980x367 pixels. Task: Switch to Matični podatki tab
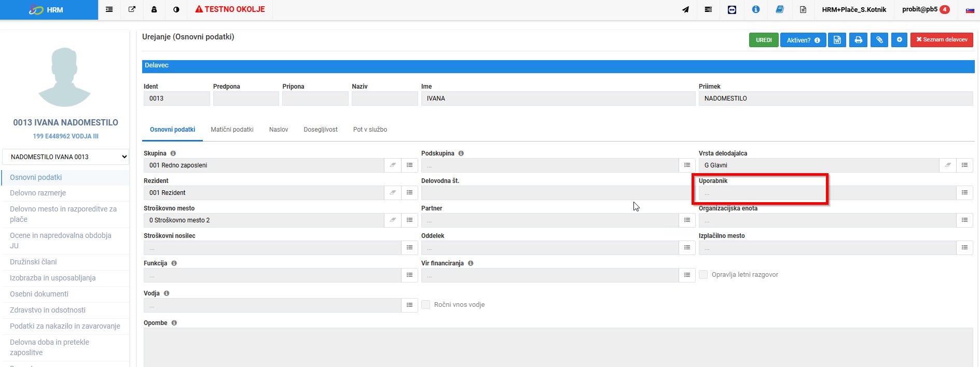point(232,130)
